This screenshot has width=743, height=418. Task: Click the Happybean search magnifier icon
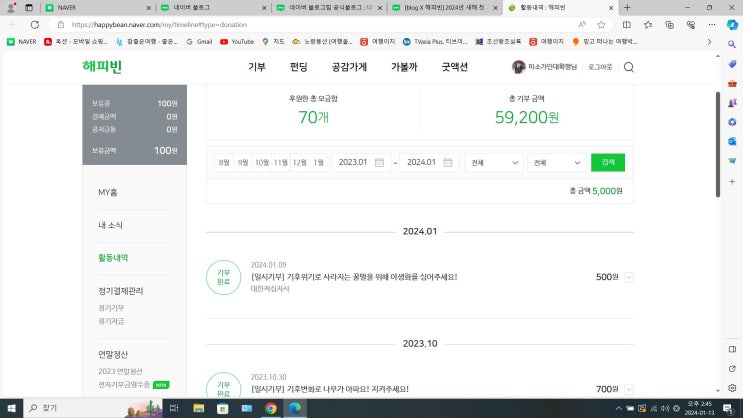(x=629, y=67)
